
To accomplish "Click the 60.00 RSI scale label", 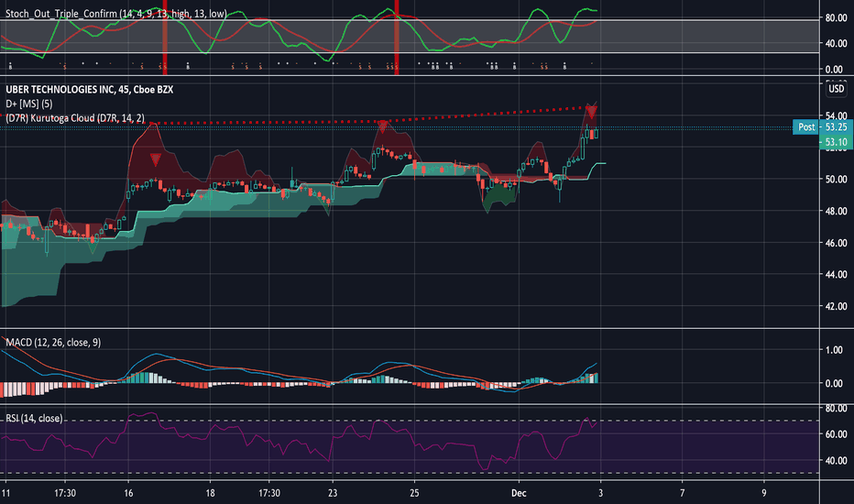I will click(836, 434).
